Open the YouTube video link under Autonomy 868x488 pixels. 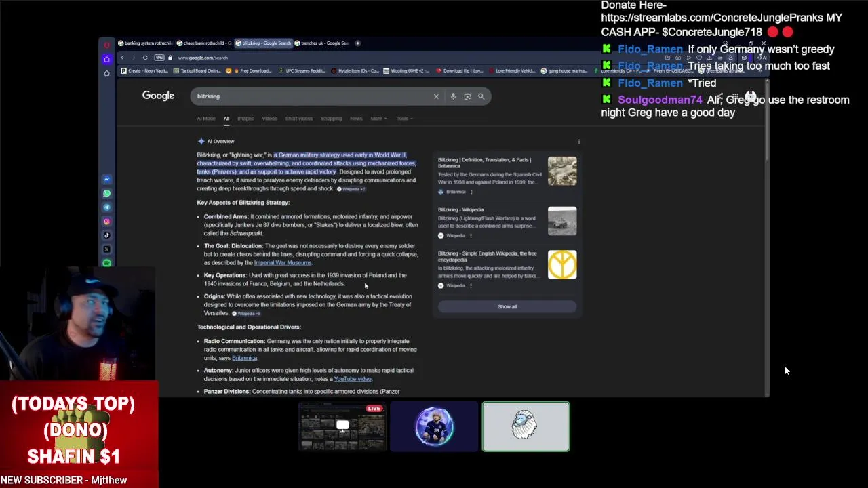[353, 379]
